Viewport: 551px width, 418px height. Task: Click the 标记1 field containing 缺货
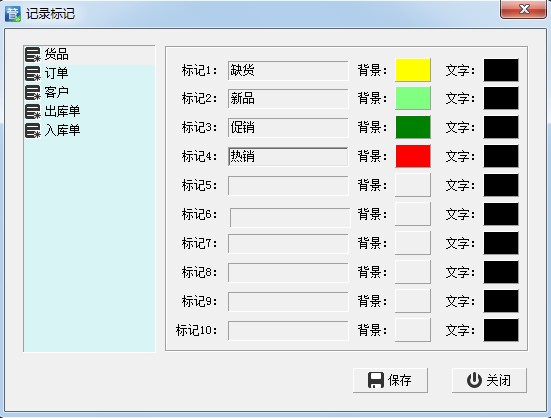coord(288,70)
